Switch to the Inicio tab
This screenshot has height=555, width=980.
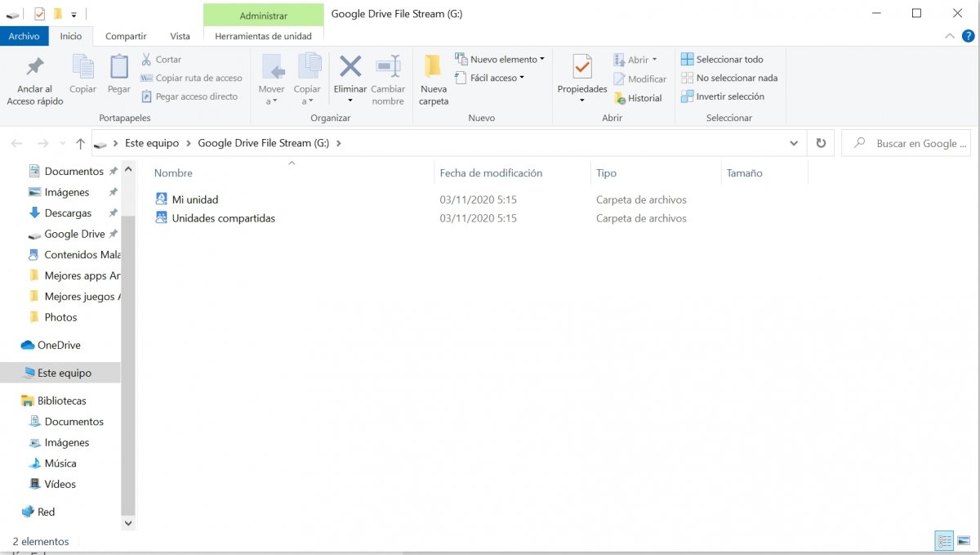point(71,36)
